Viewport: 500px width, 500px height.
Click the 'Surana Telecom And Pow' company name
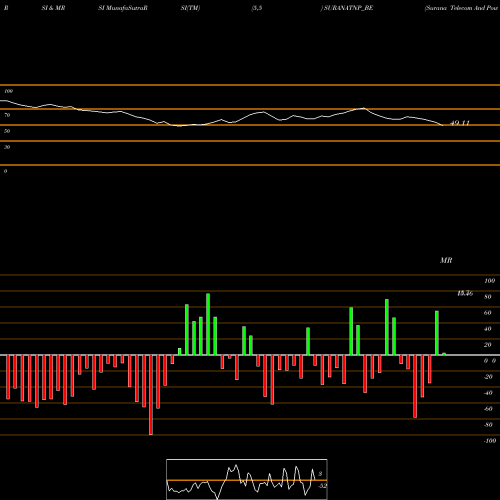[x=462, y=8]
